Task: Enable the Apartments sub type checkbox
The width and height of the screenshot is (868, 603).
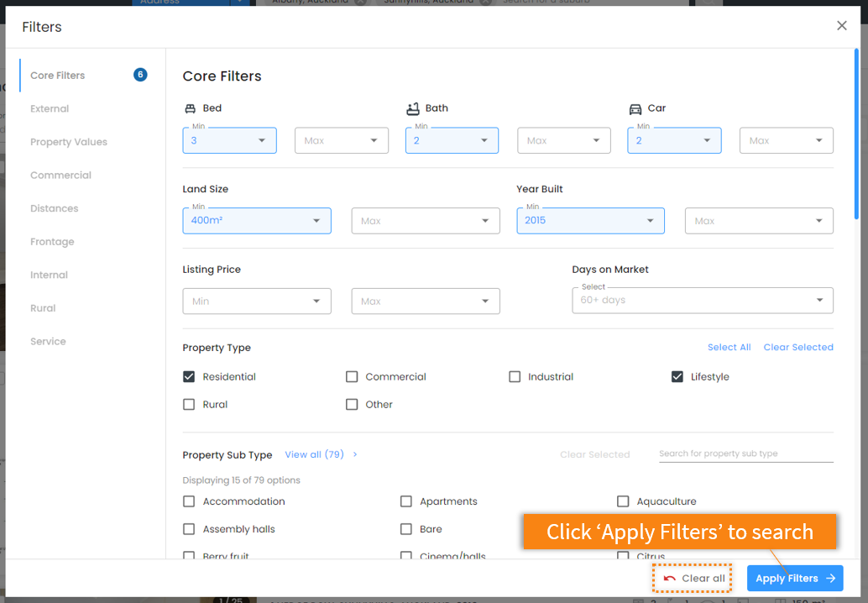Action: point(405,501)
